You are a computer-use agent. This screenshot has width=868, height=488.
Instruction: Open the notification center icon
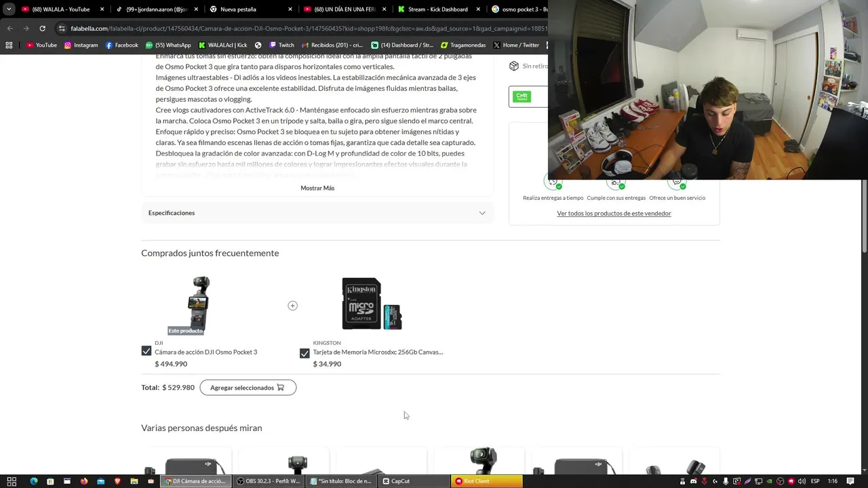pyautogui.click(x=850, y=481)
